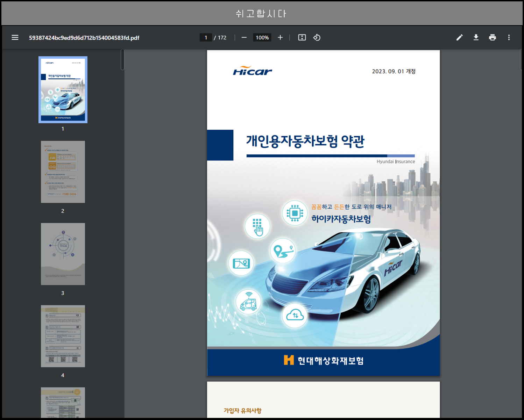Toggle the sidebar menu hamburger icon
Screen dimensions: 524x420
point(15,37)
